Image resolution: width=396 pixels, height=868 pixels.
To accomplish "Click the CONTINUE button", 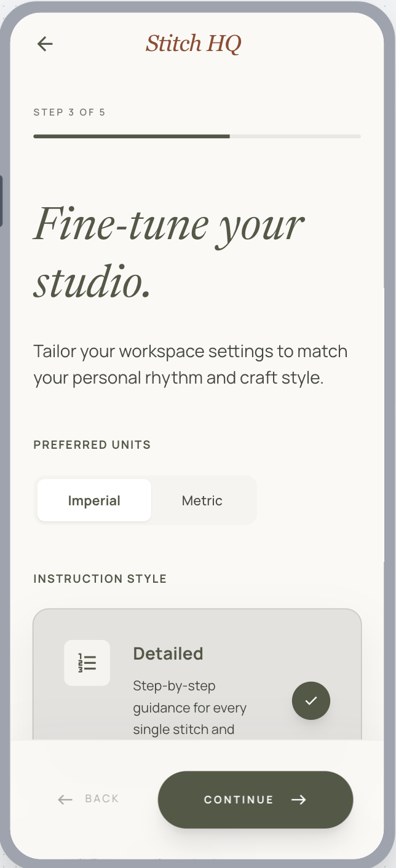I will pyautogui.click(x=256, y=799).
